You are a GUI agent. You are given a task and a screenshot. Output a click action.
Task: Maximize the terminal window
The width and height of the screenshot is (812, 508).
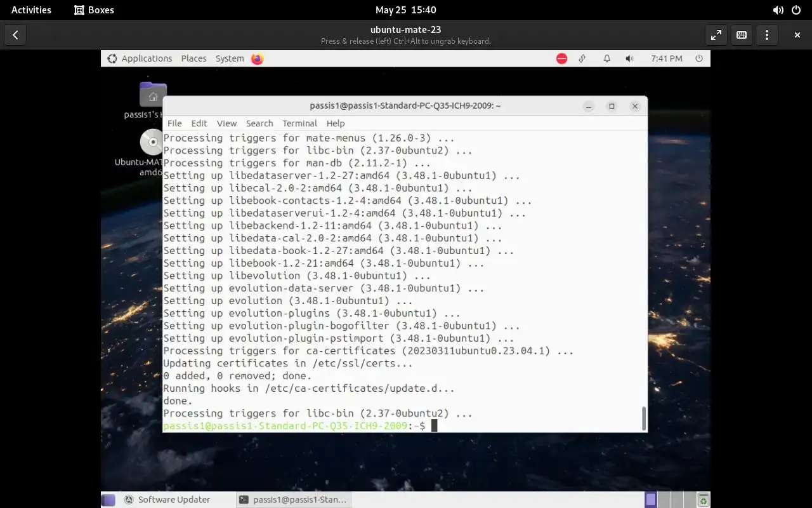[x=612, y=106]
